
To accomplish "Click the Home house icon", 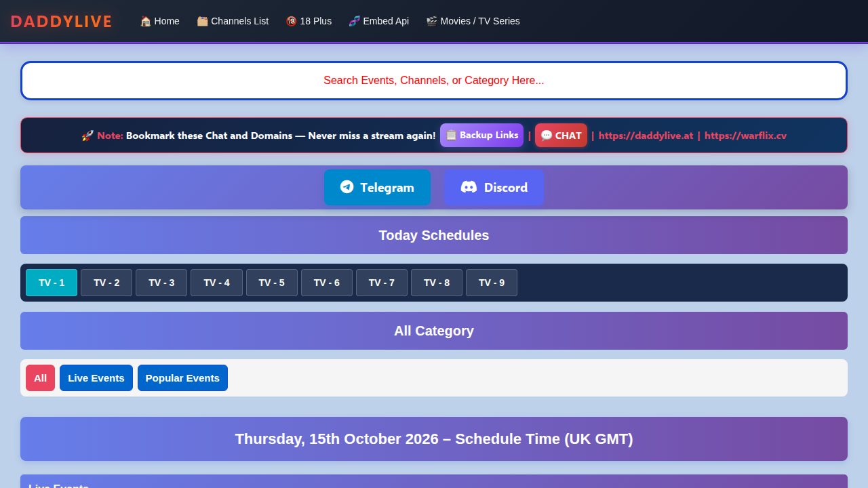I will pyautogui.click(x=145, y=21).
